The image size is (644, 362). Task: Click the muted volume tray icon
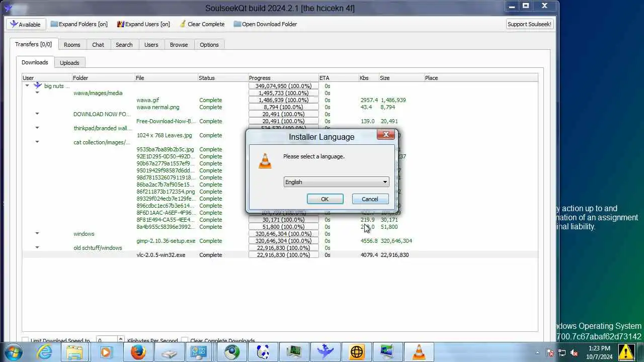point(574,352)
